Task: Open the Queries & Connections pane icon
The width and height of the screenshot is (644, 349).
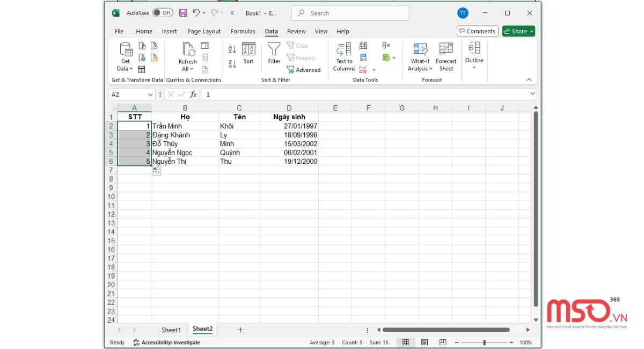Action: pyautogui.click(x=205, y=46)
